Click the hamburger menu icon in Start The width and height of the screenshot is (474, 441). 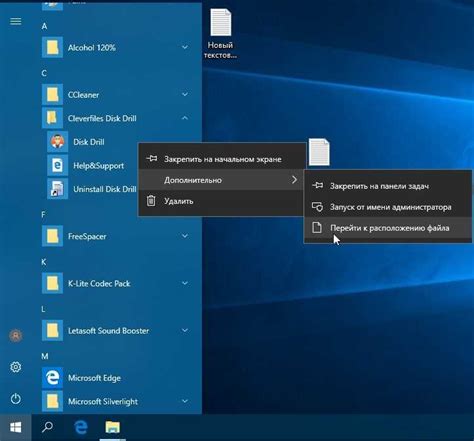coord(16,22)
